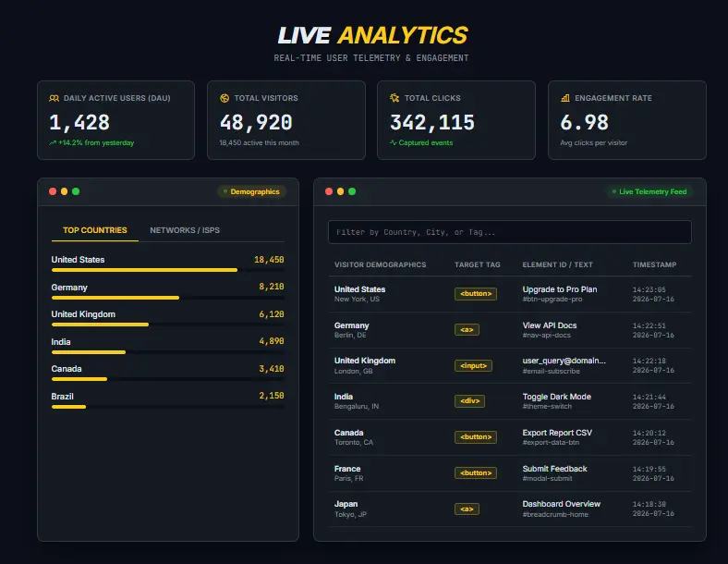This screenshot has width=728, height=564.
Task: Click the Live Telemetry Feed badge
Action: (649, 192)
